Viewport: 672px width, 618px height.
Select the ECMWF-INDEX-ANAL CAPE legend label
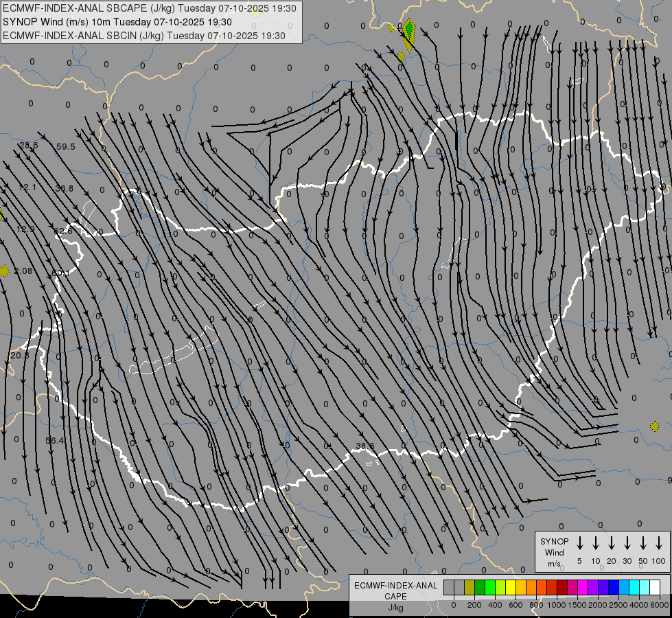[x=395, y=596]
